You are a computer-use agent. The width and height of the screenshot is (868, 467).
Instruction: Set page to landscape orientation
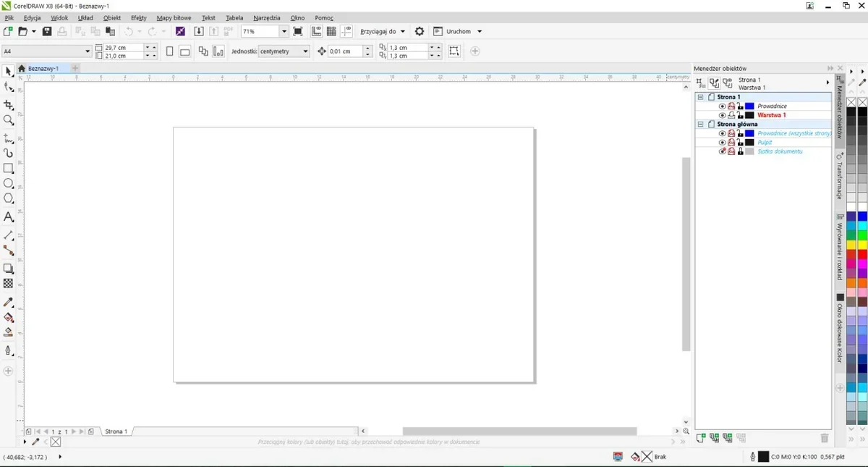[x=184, y=51]
